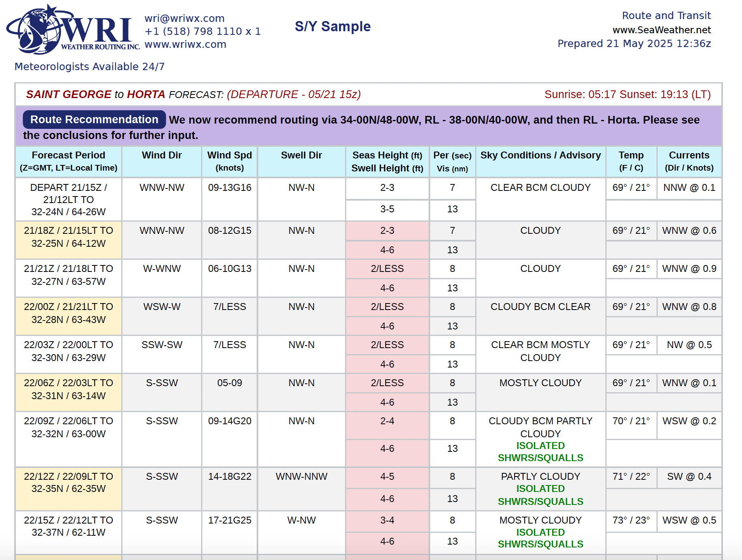Click the Temp (F / C) column header
Viewport: 742px width, 560px height.
[631, 161]
